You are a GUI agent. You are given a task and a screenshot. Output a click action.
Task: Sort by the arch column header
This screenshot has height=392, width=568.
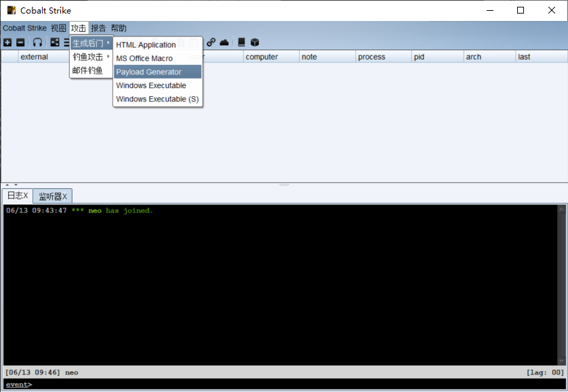[489, 57]
